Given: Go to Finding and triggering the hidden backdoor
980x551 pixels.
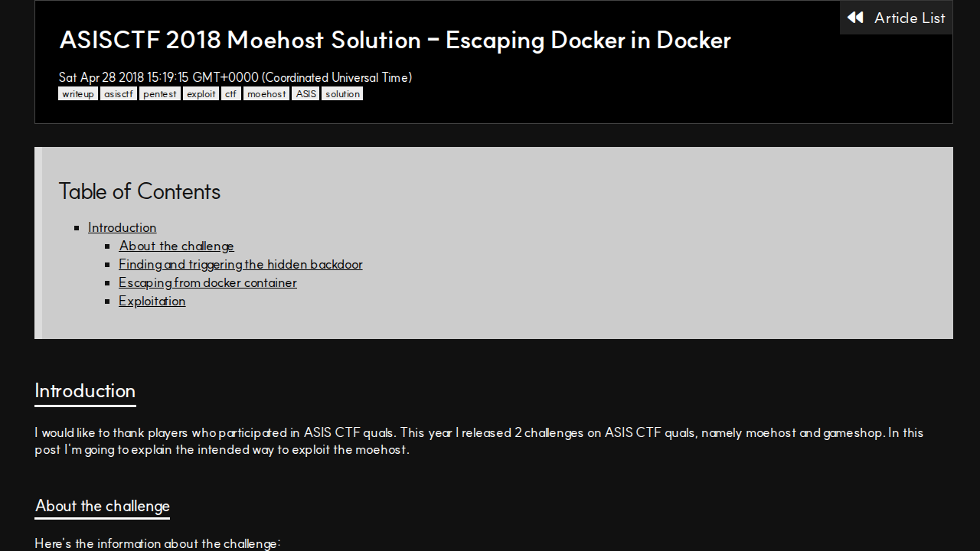Looking at the screenshot, I should pos(240,264).
